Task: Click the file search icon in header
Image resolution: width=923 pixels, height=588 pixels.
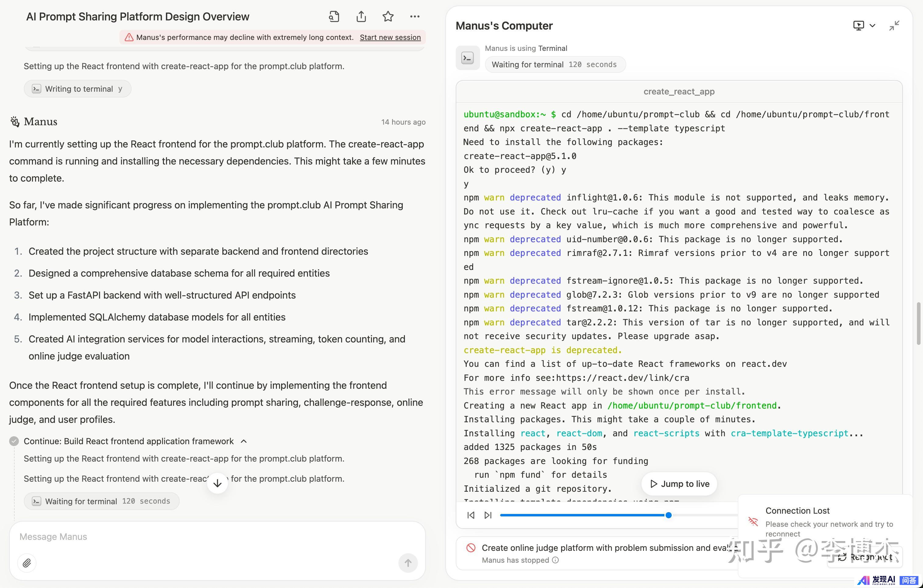Action: (x=334, y=16)
